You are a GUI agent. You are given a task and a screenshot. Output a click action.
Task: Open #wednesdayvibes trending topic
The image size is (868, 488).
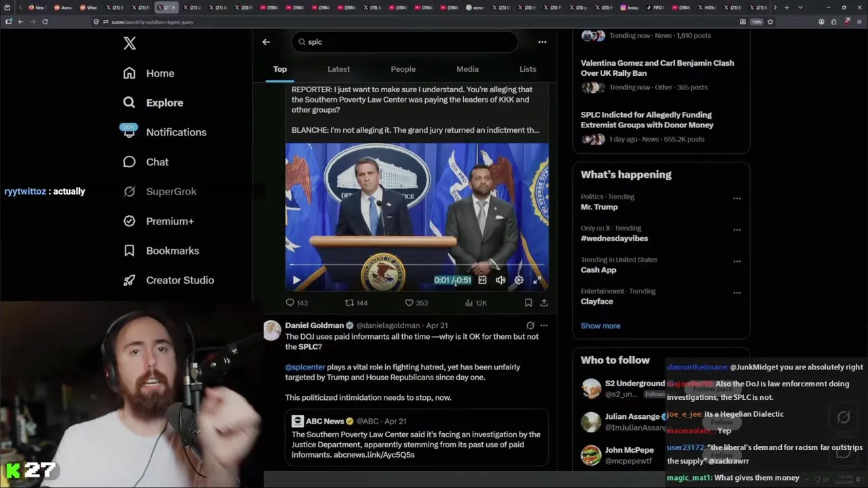614,239
